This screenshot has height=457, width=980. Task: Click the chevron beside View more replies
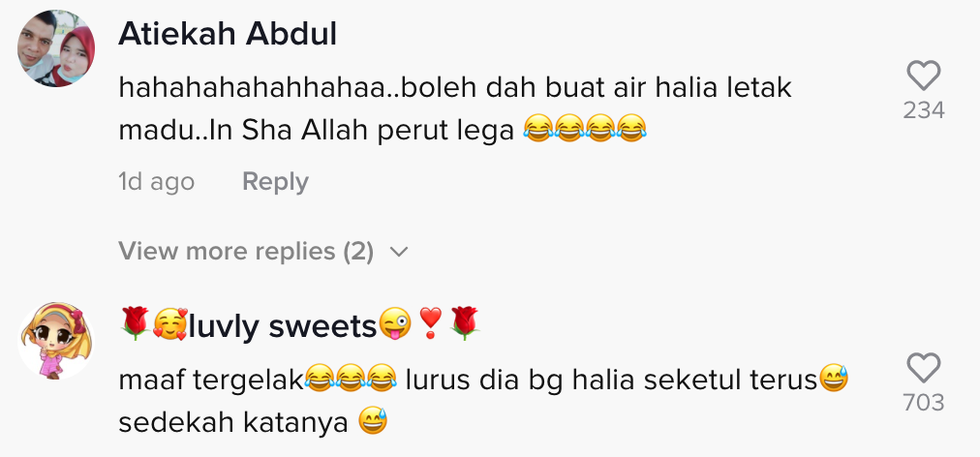click(398, 252)
